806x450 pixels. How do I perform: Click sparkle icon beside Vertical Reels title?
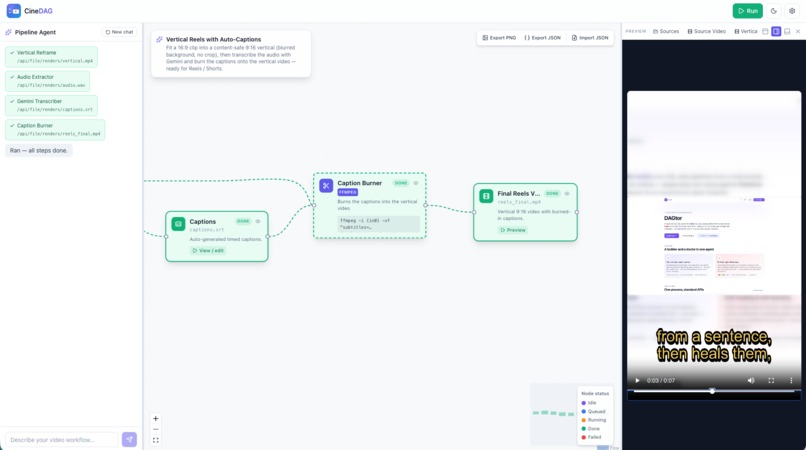[x=159, y=39]
